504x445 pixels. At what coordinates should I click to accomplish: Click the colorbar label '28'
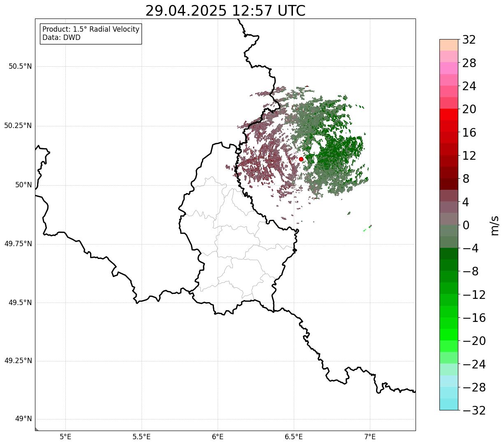point(469,63)
